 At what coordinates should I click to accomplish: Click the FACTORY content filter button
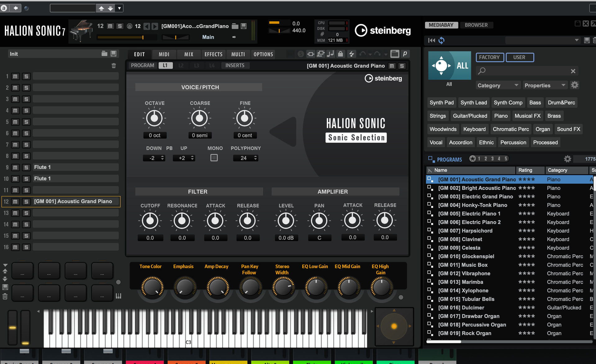coord(489,57)
